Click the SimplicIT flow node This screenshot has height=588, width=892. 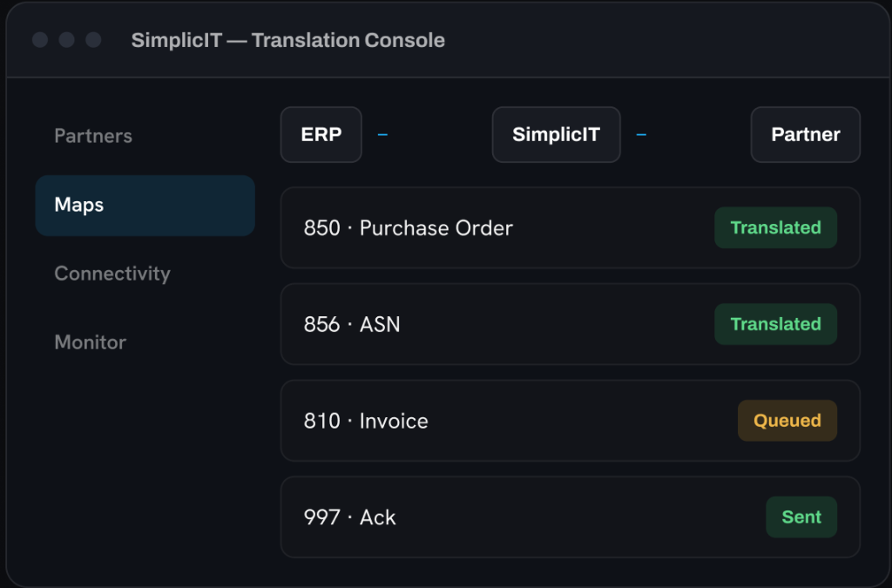(557, 135)
